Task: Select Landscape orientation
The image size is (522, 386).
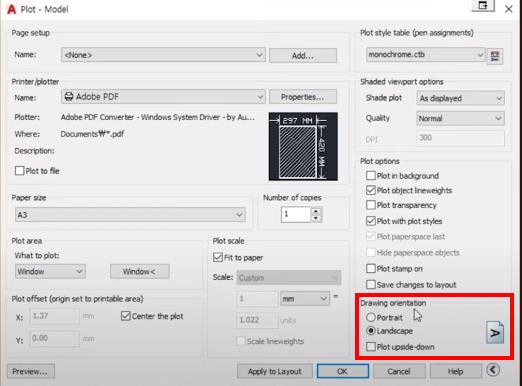Action: click(371, 331)
